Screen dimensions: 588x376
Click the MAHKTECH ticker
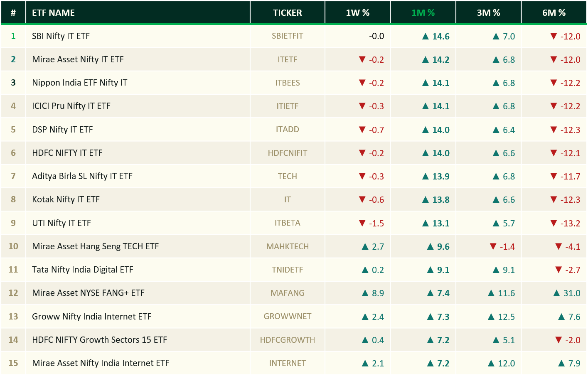[288, 246]
